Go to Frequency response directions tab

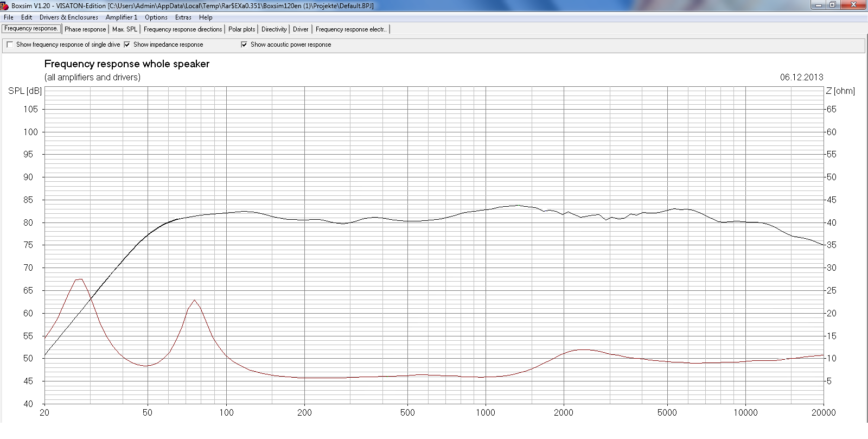(x=183, y=29)
